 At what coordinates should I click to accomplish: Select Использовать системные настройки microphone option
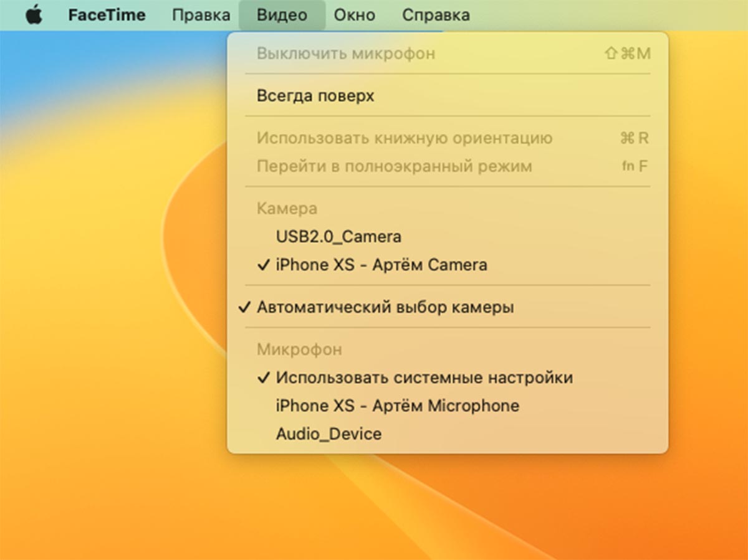[x=448, y=377]
